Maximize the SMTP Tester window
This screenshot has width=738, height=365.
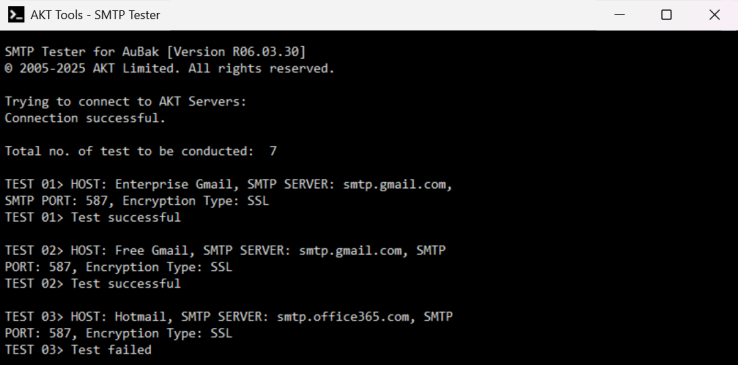[x=666, y=15]
